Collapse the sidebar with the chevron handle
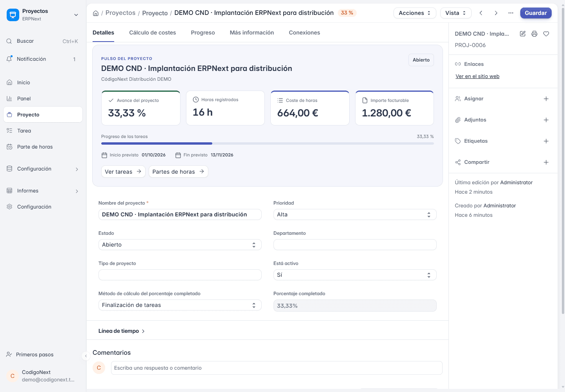 (x=86, y=356)
